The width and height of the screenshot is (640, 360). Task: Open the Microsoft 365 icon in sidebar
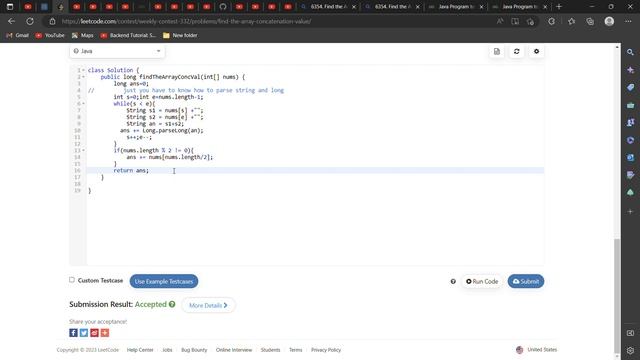[630, 140]
